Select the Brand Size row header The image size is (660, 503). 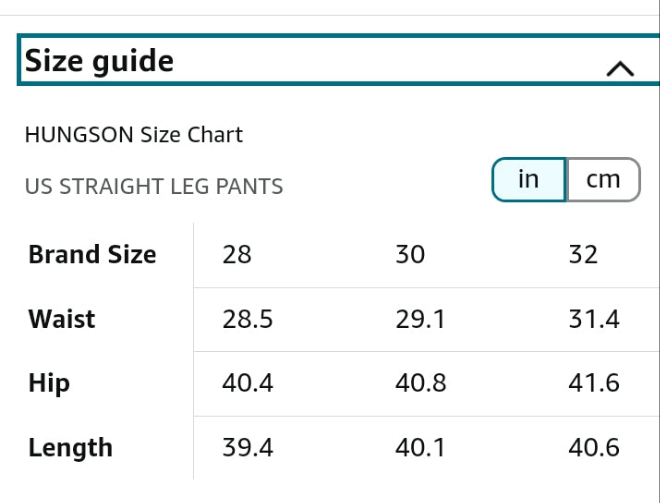coord(92,255)
